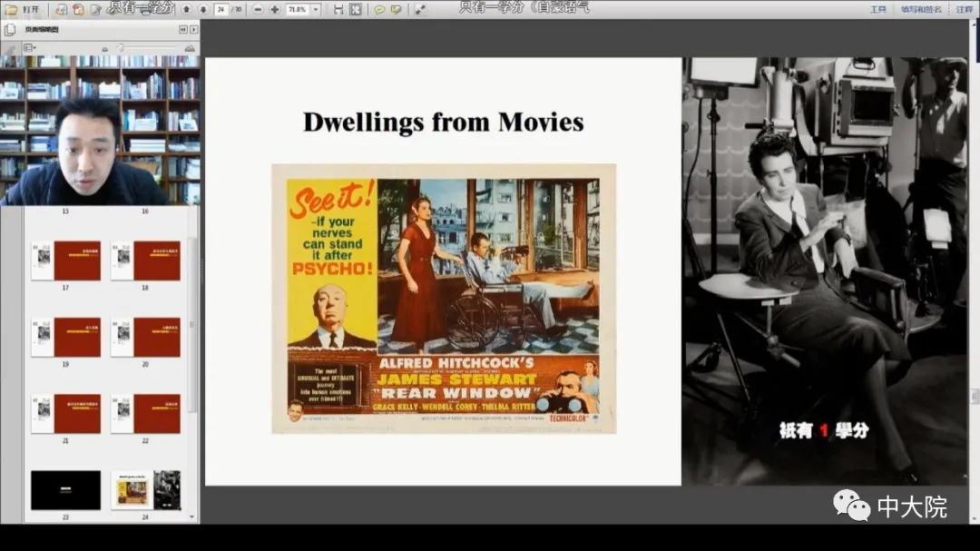Zoom in with the plus button
980x551 pixels.
point(275,9)
